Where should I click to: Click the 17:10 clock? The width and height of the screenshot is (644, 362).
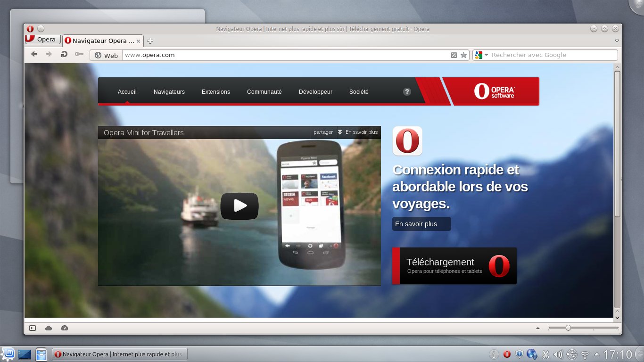coord(618,354)
